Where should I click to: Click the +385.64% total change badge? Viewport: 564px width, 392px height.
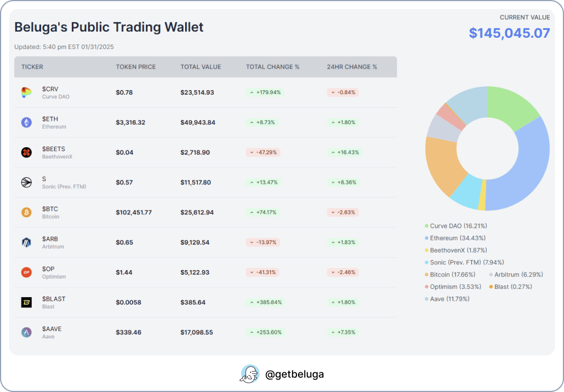click(x=265, y=302)
